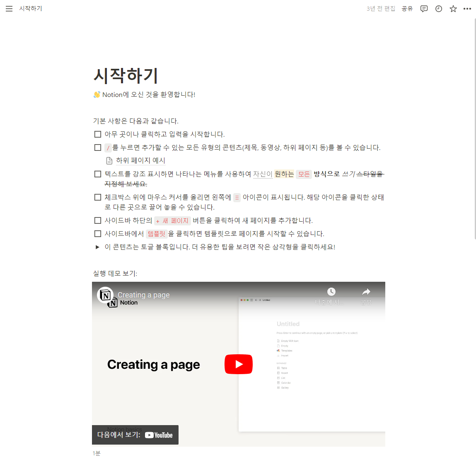This screenshot has height=462, width=476.
Task: Check the checkbox about pressing the slash key
Action: (97, 147)
